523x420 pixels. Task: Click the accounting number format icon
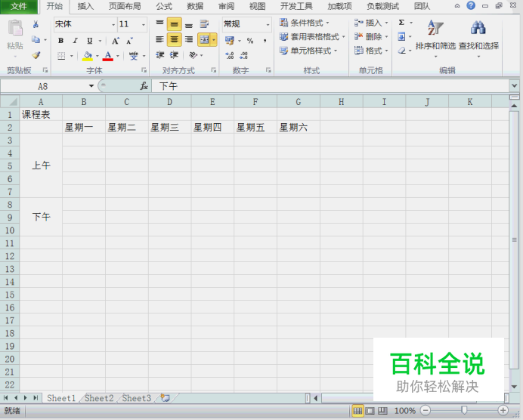229,41
